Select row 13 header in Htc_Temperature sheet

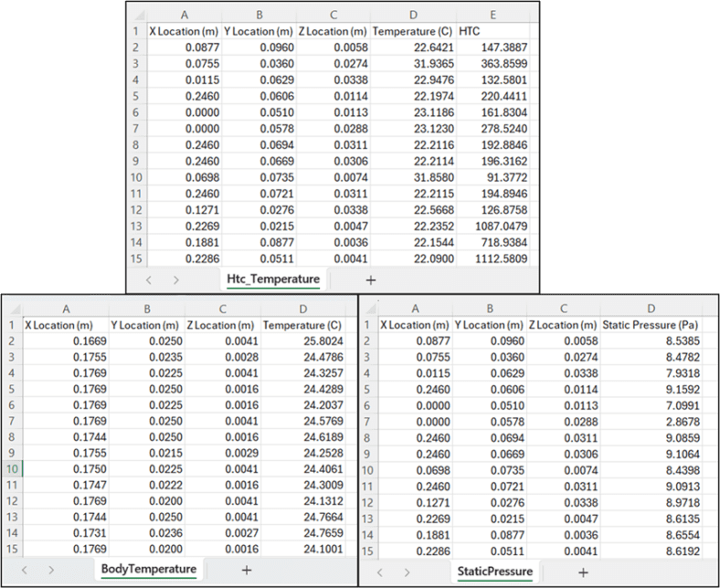pyautogui.click(x=136, y=226)
